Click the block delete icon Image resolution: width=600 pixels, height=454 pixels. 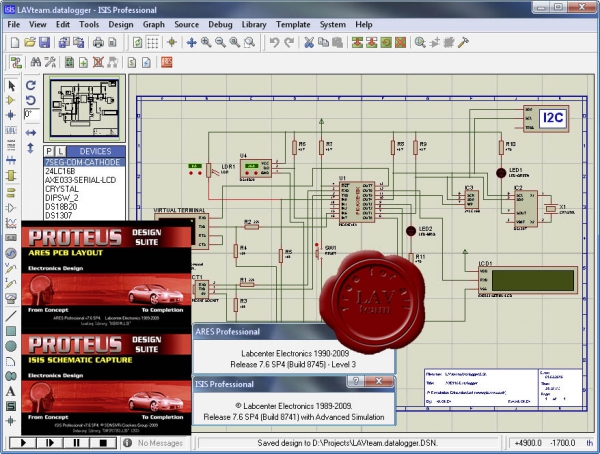pyautogui.click(x=400, y=42)
